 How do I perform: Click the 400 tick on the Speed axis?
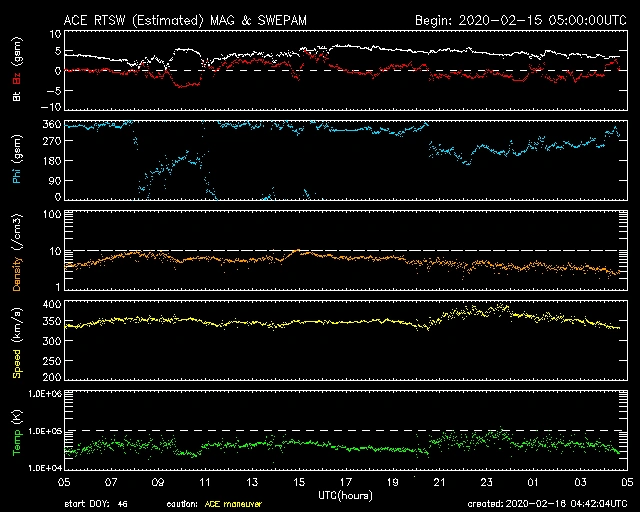[x=52, y=304]
